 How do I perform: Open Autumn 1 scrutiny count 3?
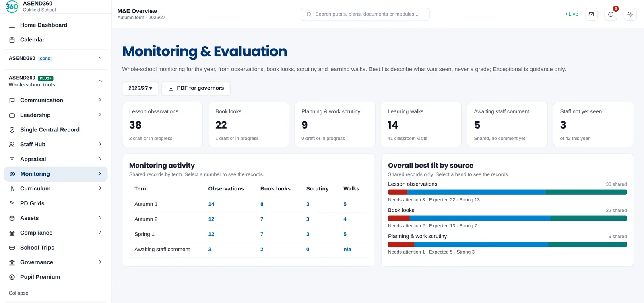tap(308, 204)
